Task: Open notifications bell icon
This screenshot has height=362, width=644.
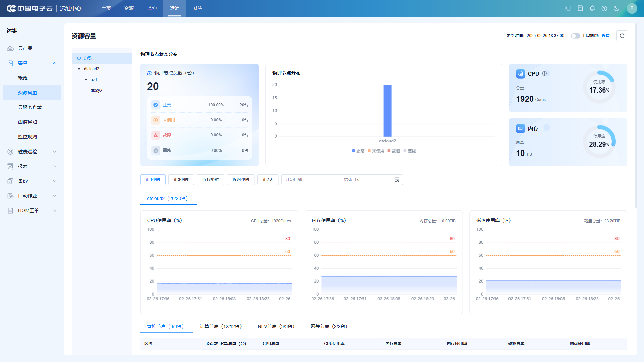Action: pos(592,8)
